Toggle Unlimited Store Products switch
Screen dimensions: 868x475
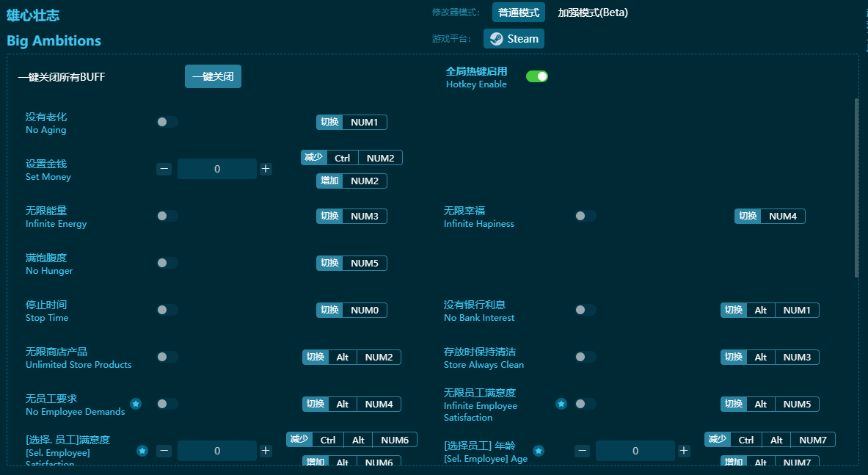tap(167, 357)
